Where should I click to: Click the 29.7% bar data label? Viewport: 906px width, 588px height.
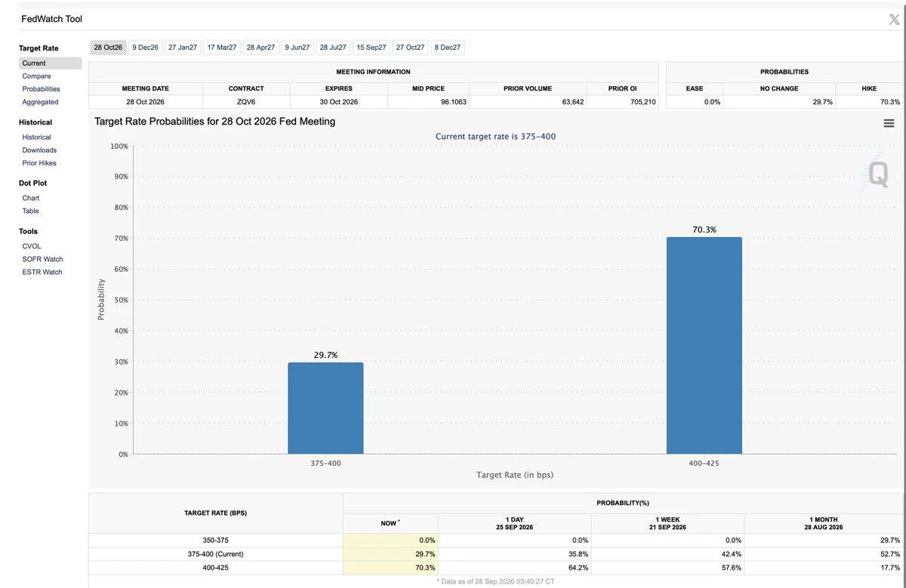(x=325, y=355)
